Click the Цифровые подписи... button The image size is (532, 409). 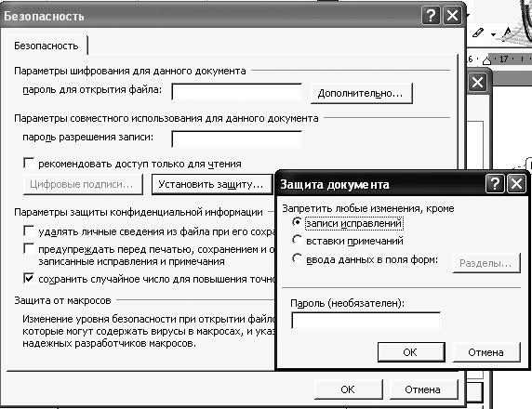coord(83,184)
